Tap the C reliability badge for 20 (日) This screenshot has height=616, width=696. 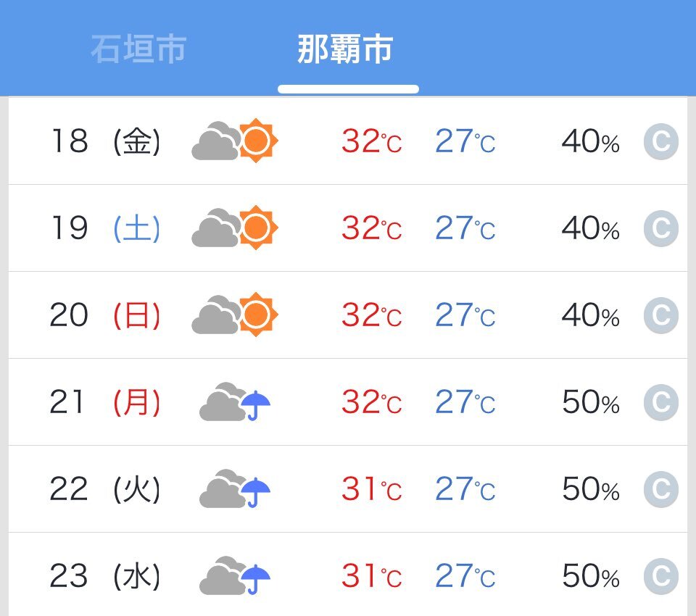click(x=661, y=315)
